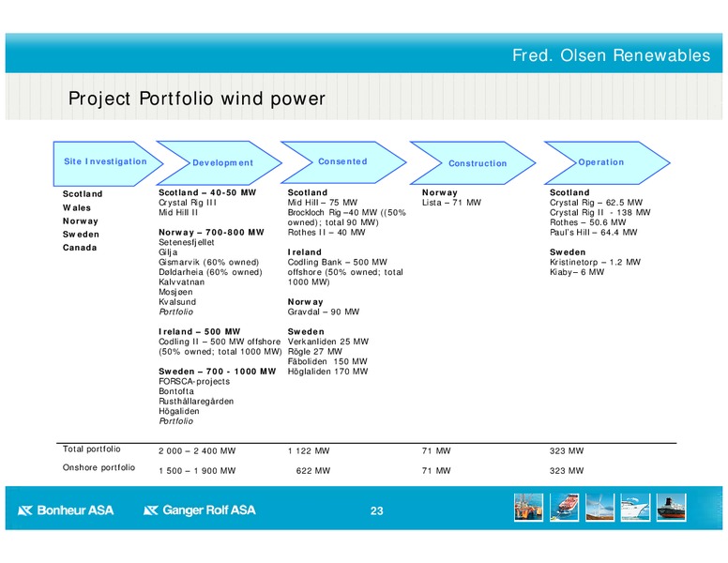This screenshot has width=728, height=563.
Task: Click Rothes II – 40 MW
Action: point(326,233)
